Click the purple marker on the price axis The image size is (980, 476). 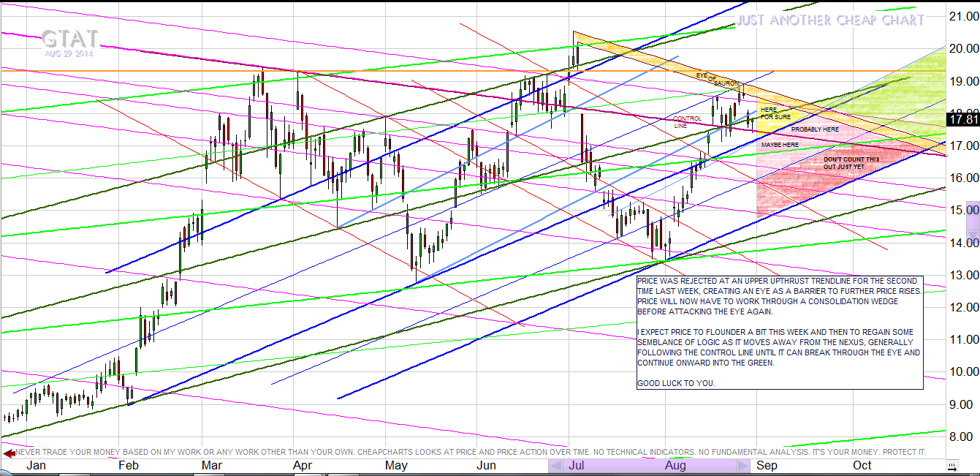click(972, 210)
